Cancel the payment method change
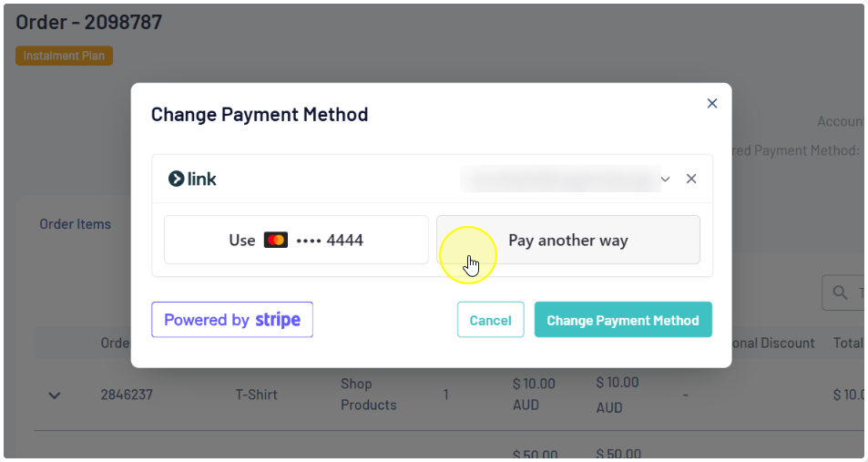The image size is (868, 462). pyautogui.click(x=490, y=320)
